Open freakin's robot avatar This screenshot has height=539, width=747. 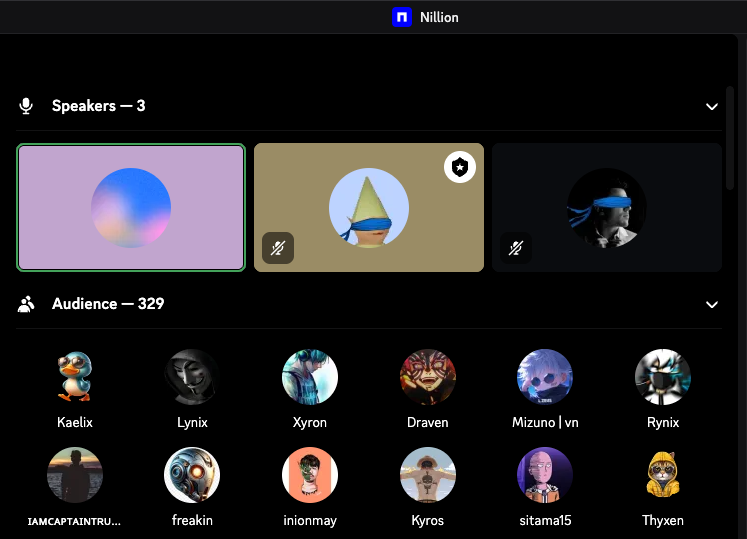point(192,475)
